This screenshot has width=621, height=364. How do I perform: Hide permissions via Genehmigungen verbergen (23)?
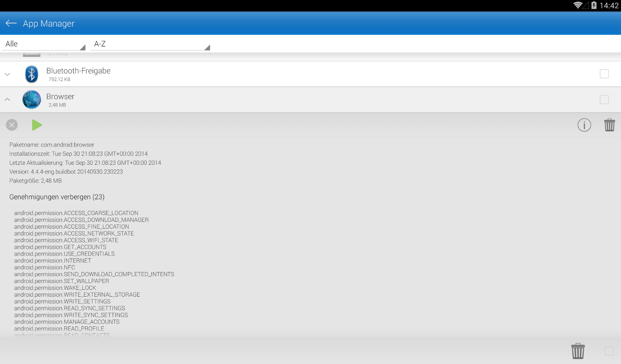[x=57, y=197]
